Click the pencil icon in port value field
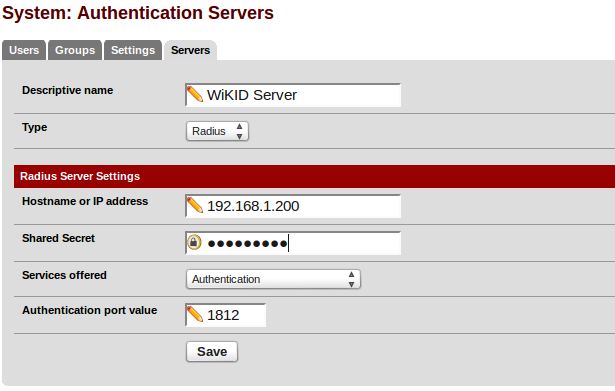This screenshot has height=391, width=615. (195, 315)
